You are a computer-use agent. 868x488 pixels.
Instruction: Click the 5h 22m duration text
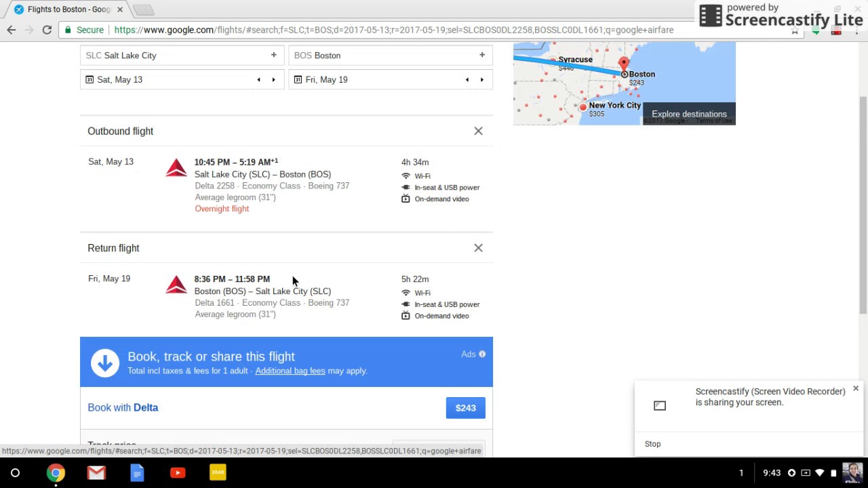point(415,279)
